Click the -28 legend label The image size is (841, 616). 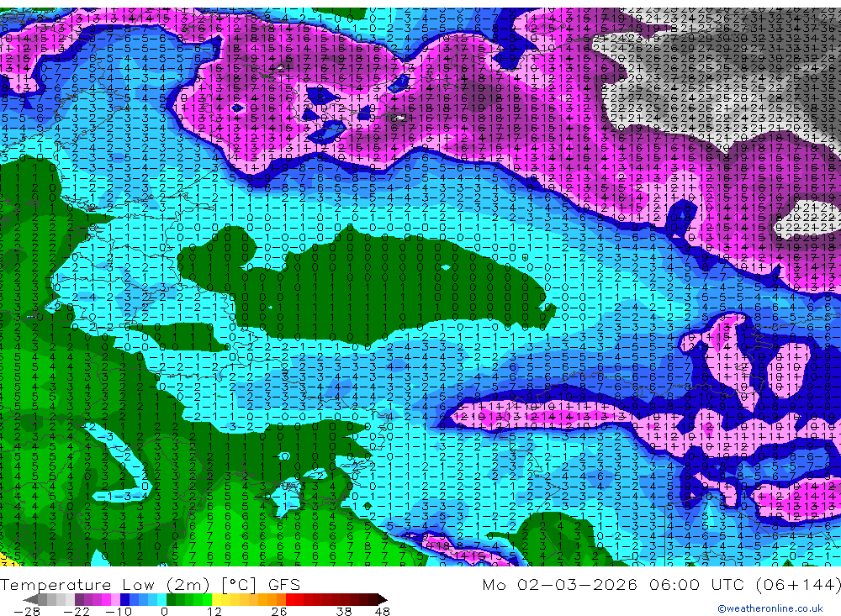[x=26, y=611]
